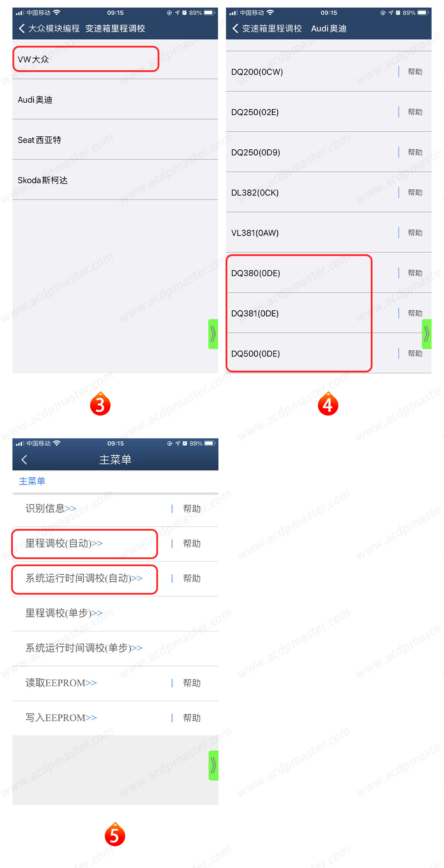Open help for DQ200(0CW)

(x=415, y=72)
